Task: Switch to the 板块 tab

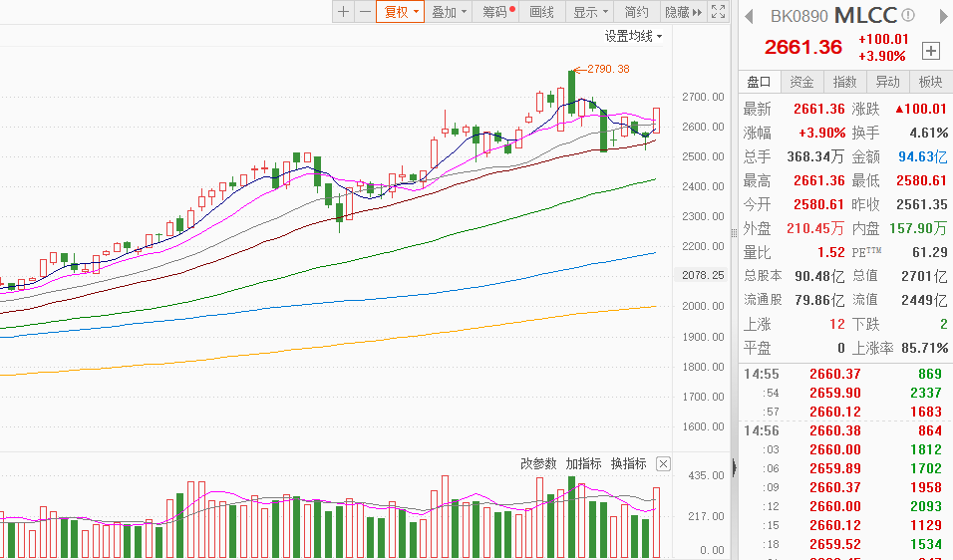Action: [x=930, y=82]
